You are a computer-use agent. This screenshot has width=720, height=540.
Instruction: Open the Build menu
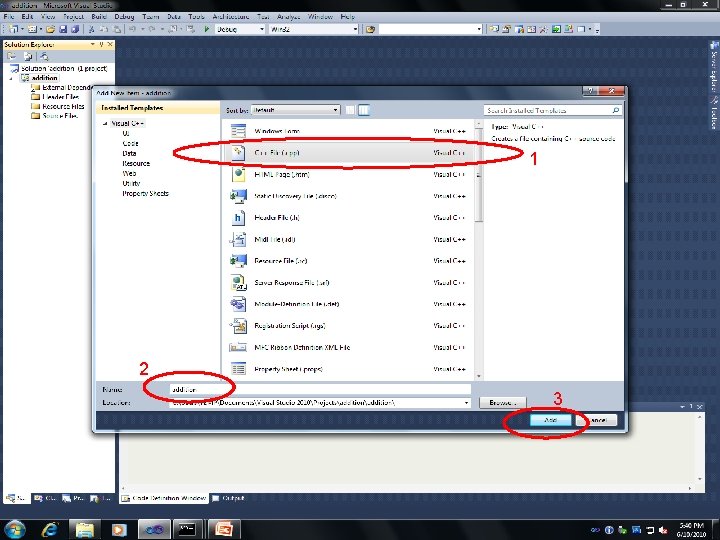point(99,17)
